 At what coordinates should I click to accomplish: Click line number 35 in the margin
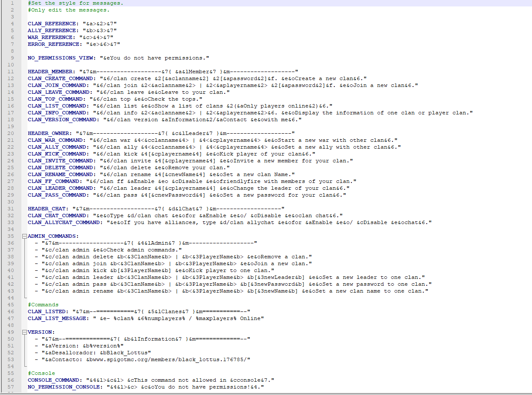tap(11, 236)
